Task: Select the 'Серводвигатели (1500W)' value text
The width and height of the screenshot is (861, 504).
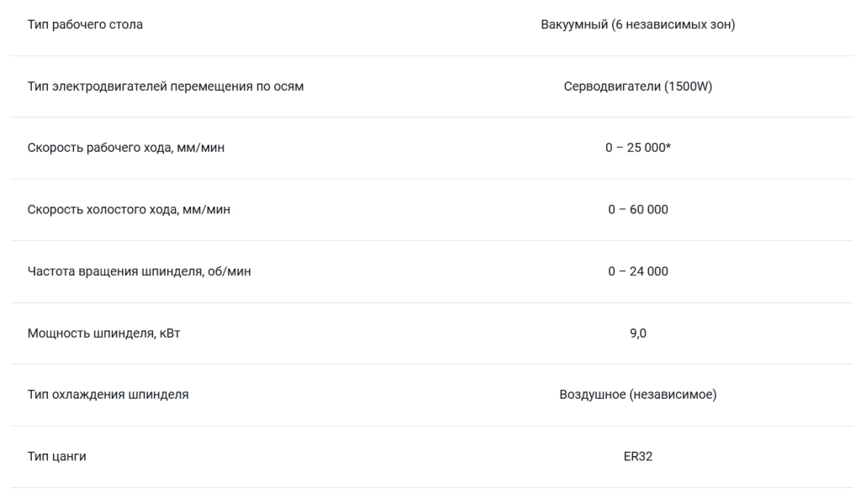Action: point(637,87)
